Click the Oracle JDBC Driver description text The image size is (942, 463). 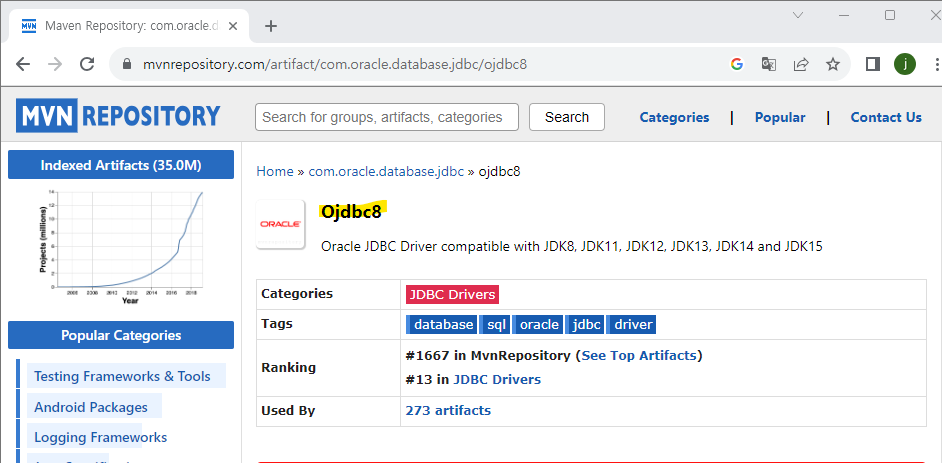point(571,246)
